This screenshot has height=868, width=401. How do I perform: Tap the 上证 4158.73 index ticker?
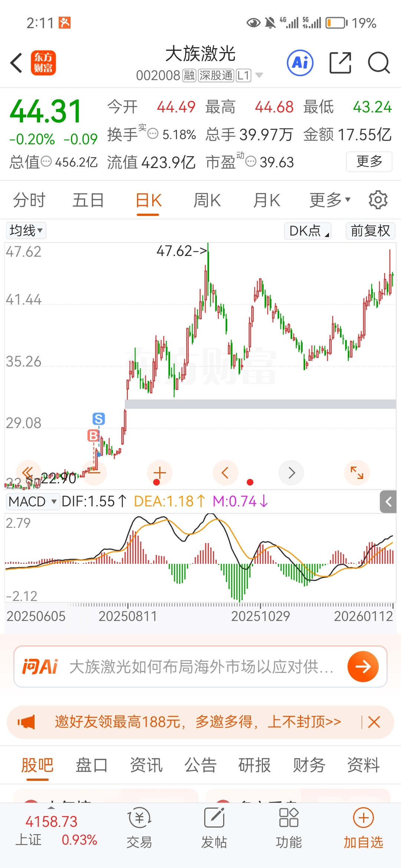tap(56, 831)
